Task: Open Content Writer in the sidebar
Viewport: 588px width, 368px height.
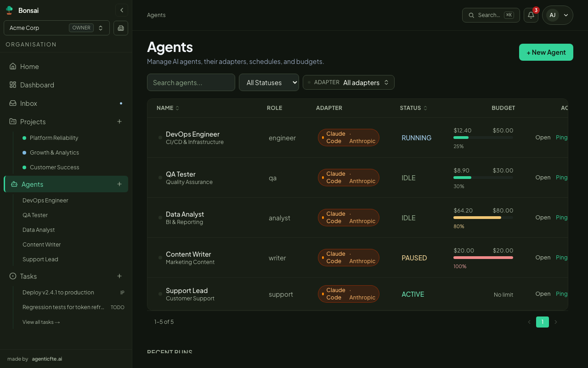Action: 41,245
